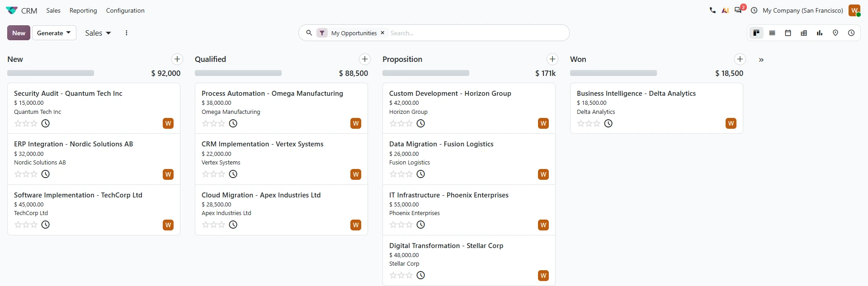The height and width of the screenshot is (286, 868).
Task: Click the Qualified column progress bar
Action: (x=238, y=73)
